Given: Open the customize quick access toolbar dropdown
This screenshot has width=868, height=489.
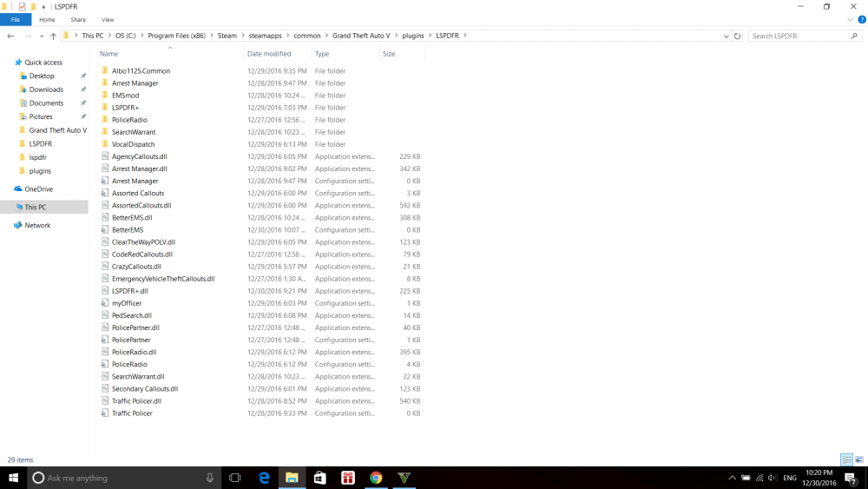Looking at the screenshot, I should click(43, 7).
